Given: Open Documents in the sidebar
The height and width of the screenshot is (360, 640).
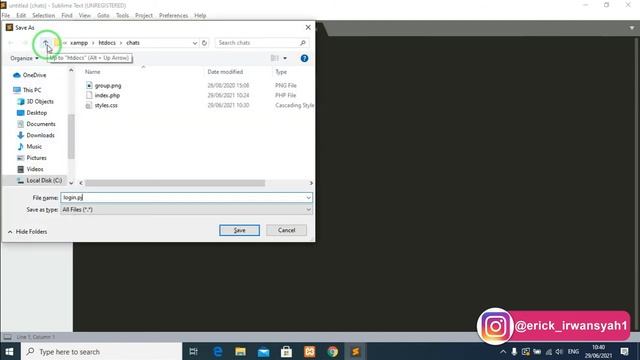Looking at the screenshot, I should [36, 124].
